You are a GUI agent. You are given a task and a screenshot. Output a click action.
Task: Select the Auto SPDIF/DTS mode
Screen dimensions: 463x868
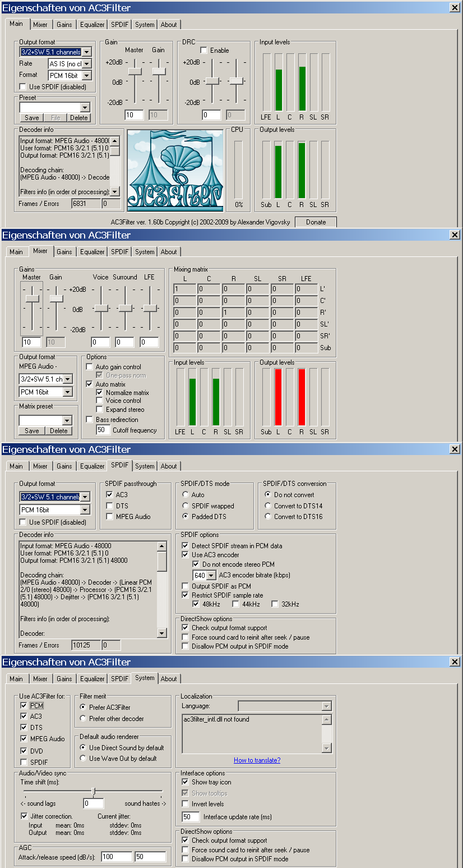(x=186, y=495)
